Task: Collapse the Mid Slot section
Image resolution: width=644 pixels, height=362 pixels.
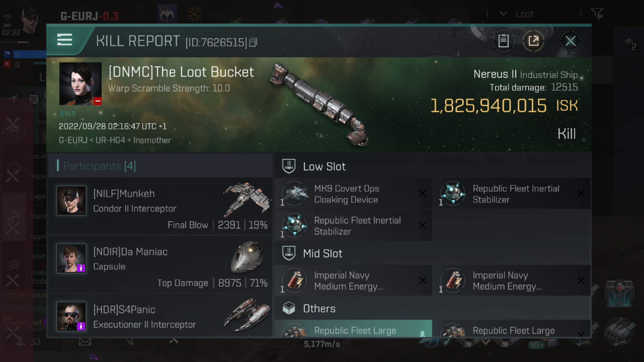Action: click(x=323, y=253)
